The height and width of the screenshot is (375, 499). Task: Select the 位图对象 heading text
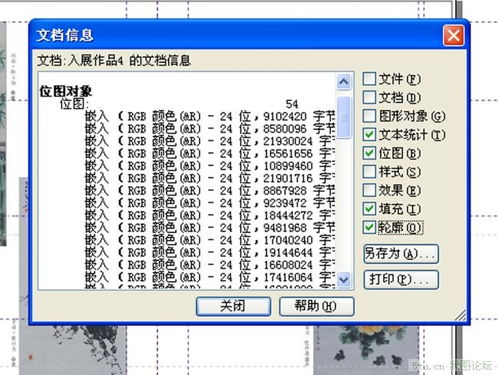tap(66, 91)
